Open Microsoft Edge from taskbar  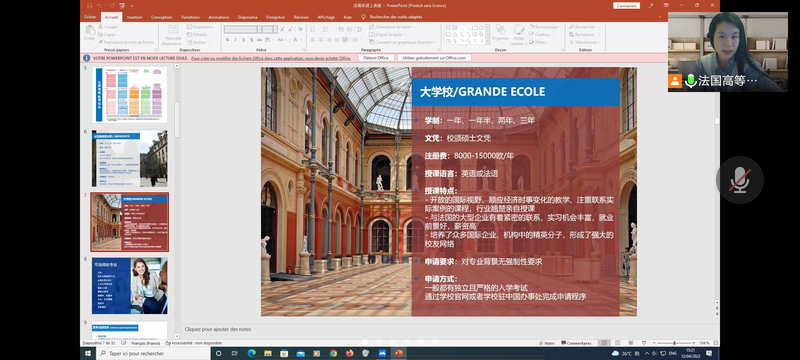pos(251,353)
